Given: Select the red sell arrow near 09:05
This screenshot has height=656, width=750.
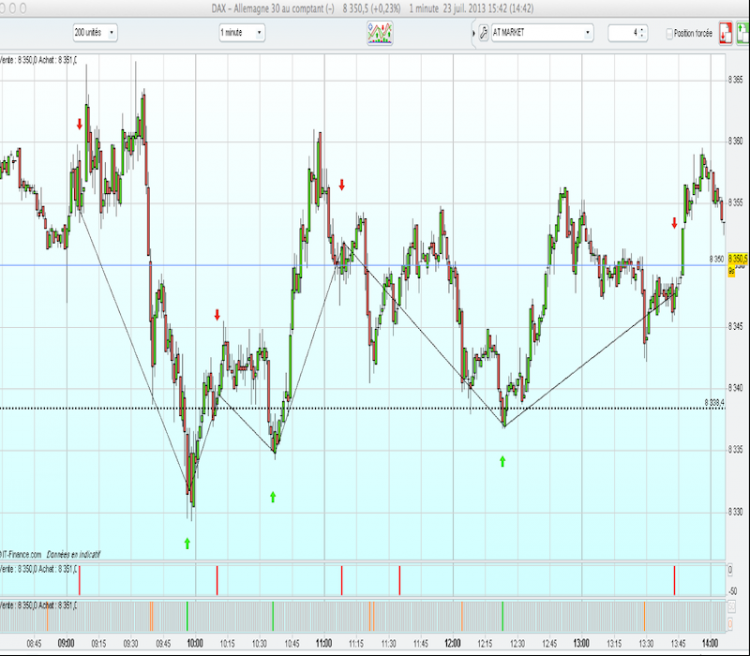Looking at the screenshot, I should [79, 124].
